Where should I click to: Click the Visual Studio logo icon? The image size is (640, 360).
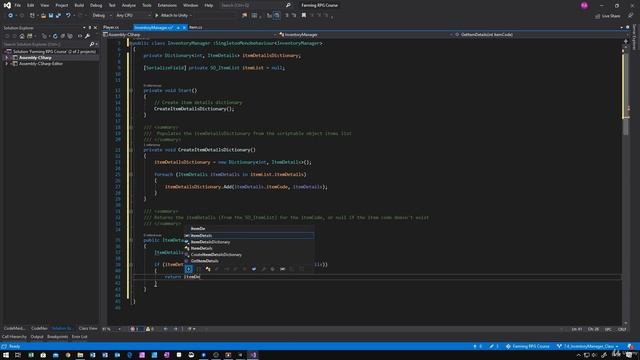7,5
